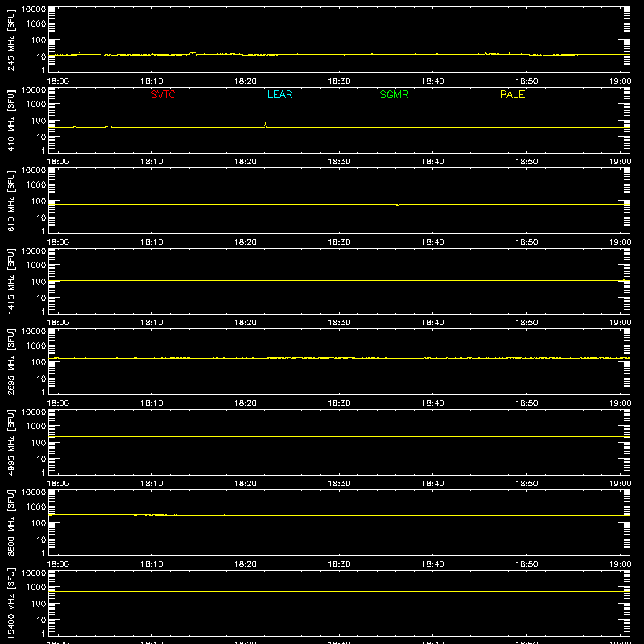Select the 15400 MHz [SFU] axis title
Screen dimensions: 644x644
click(10, 603)
